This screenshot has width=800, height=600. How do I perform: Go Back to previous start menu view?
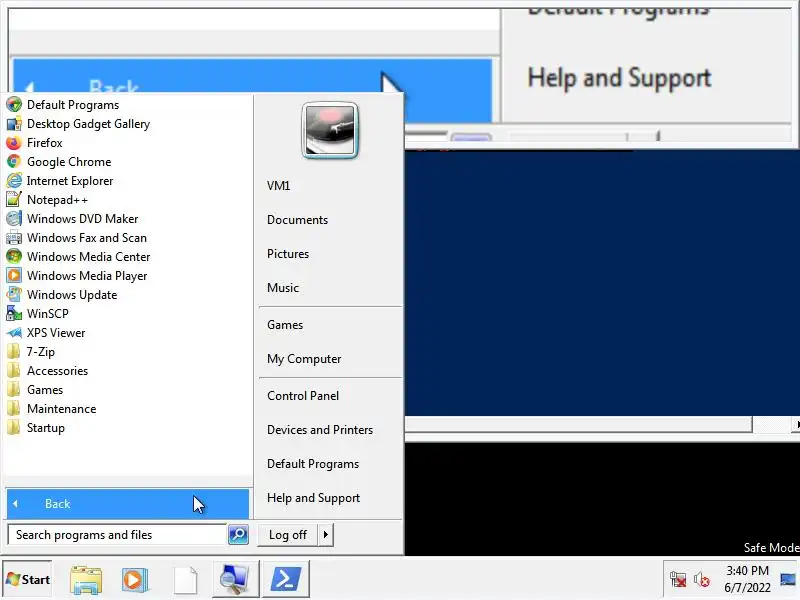tap(128, 504)
